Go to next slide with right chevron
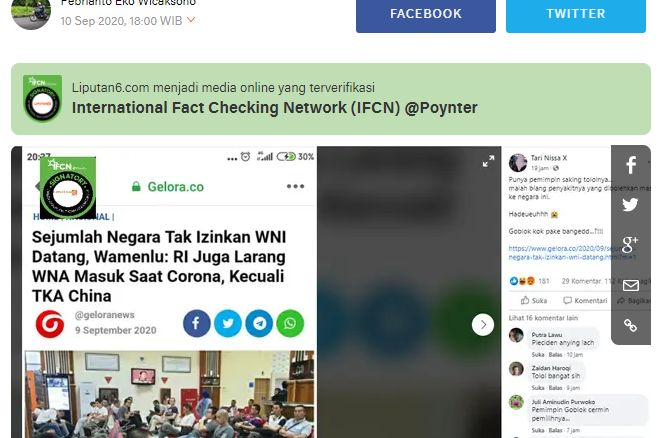 [x=483, y=325]
